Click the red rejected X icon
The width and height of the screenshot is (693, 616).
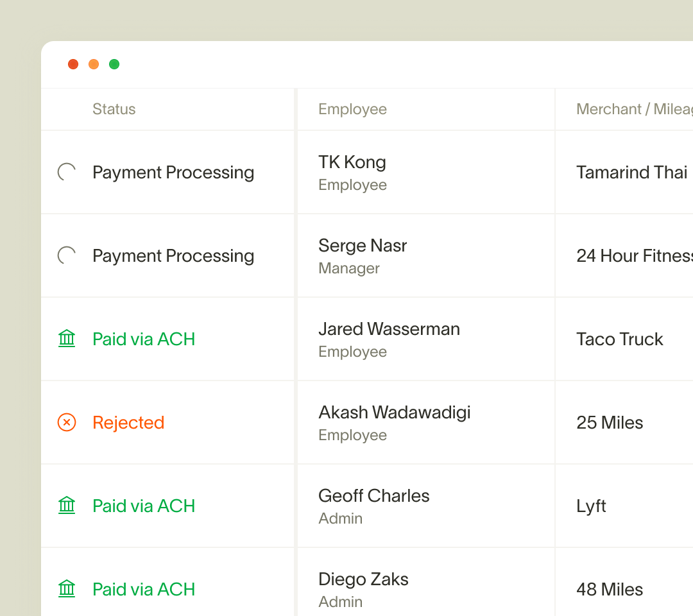67,422
